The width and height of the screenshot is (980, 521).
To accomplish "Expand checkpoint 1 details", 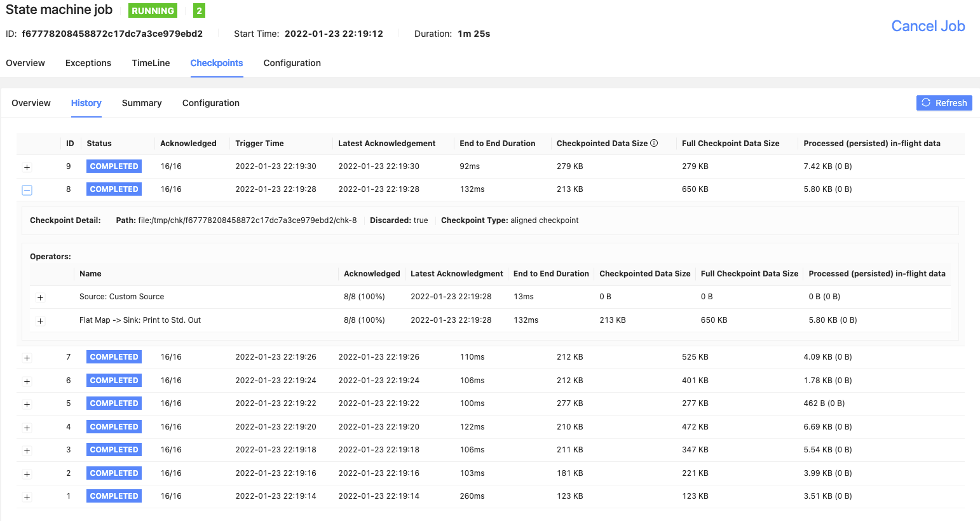I will 27,496.
